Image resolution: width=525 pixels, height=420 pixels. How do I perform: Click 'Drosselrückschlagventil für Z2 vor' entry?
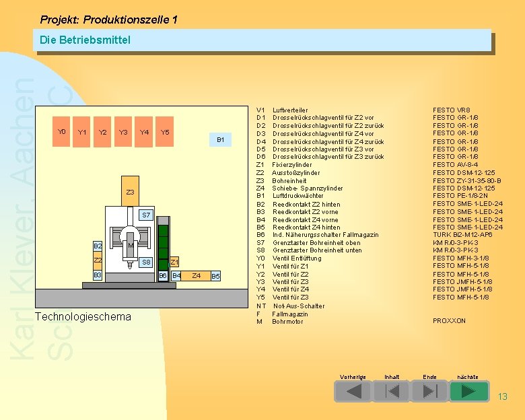point(323,118)
